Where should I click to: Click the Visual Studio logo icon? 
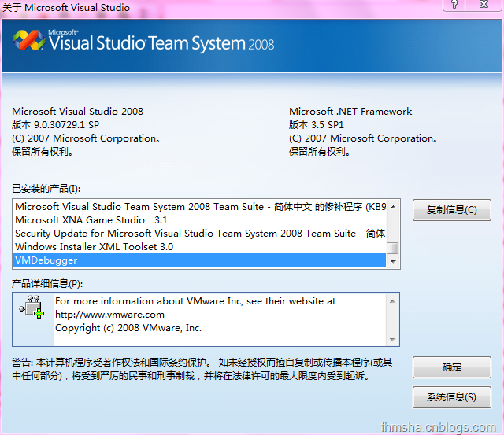[29, 40]
